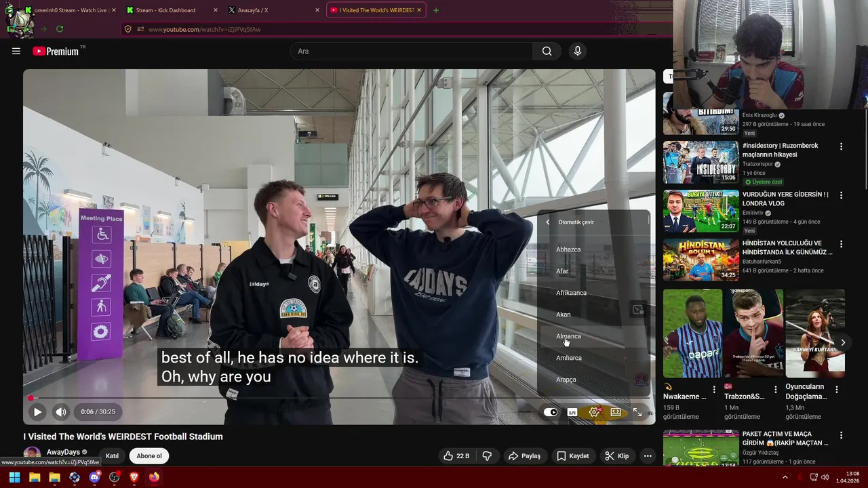Focus the Ara search field
868x488 pixels.
(411, 51)
